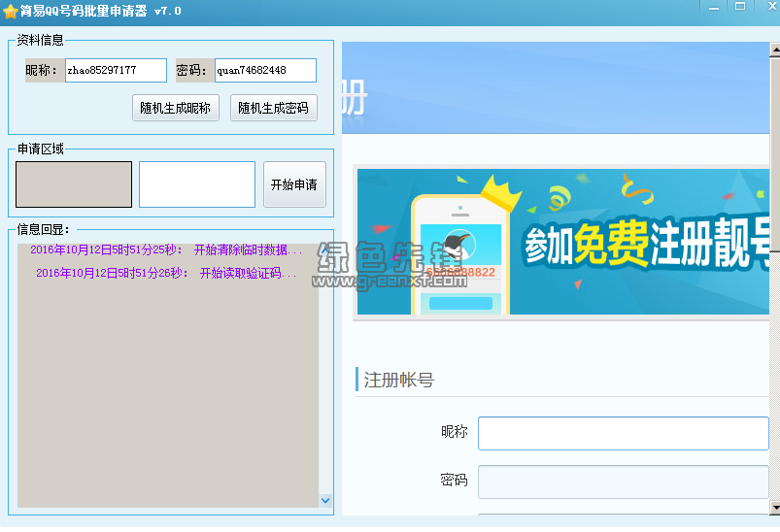Click the down arrow of the 信息回显 log
The height and width of the screenshot is (532, 780).
[x=325, y=501]
